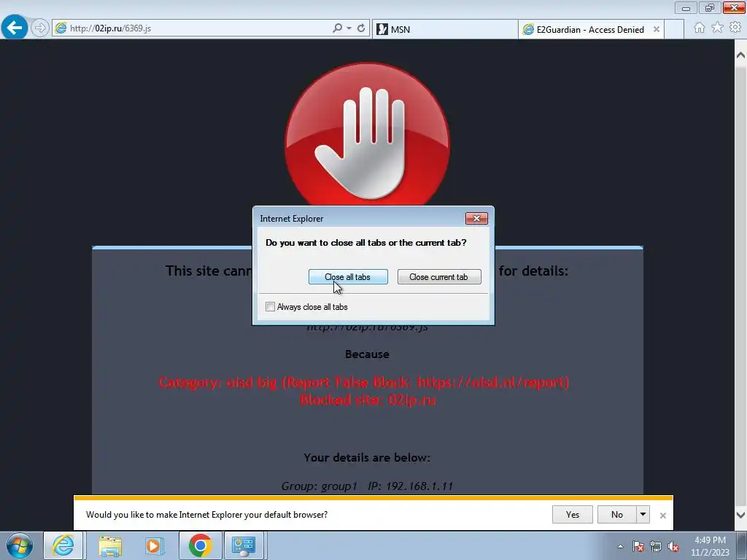Open Google Chrome from taskbar
Image resolution: width=747 pixels, height=560 pixels.
tap(201, 545)
